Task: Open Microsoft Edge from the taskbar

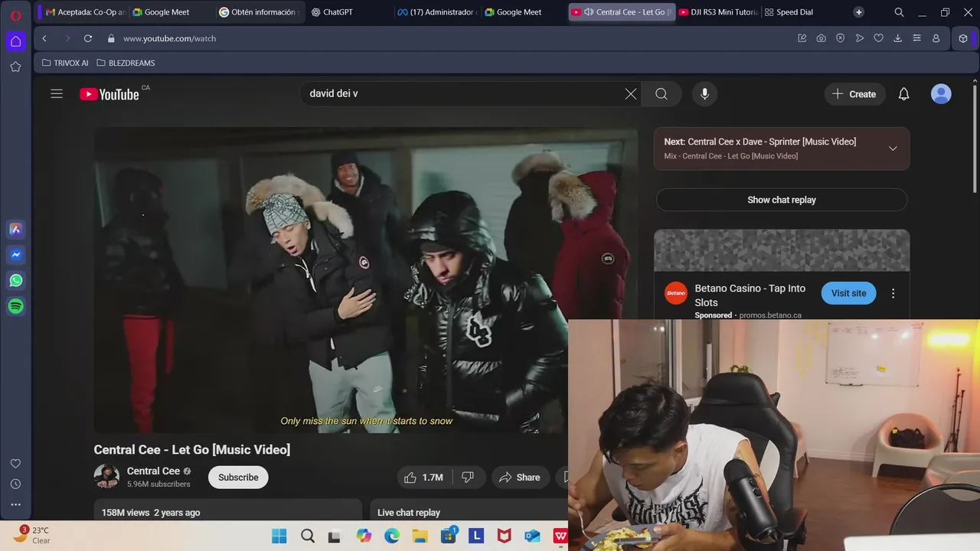Action: coord(392,536)
